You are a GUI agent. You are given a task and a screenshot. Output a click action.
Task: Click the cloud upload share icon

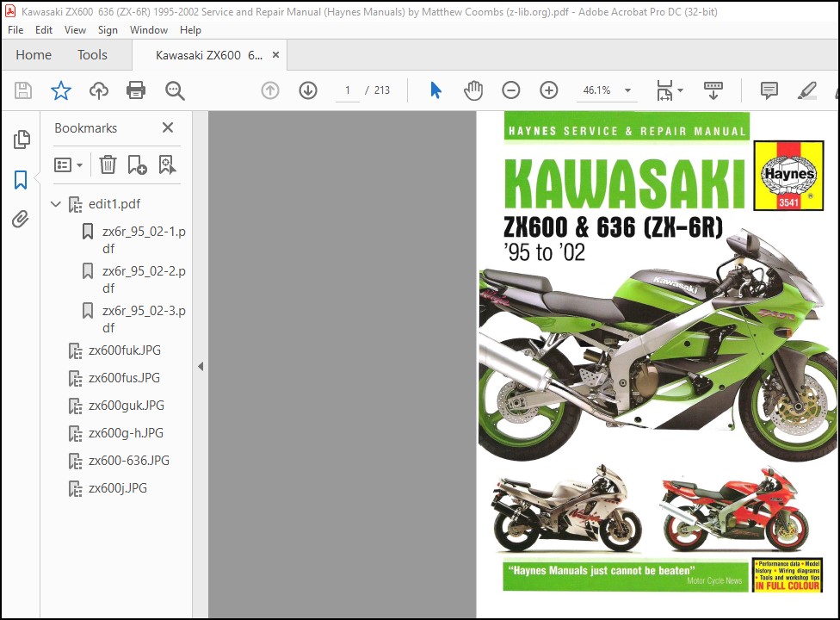coord(99,90)
